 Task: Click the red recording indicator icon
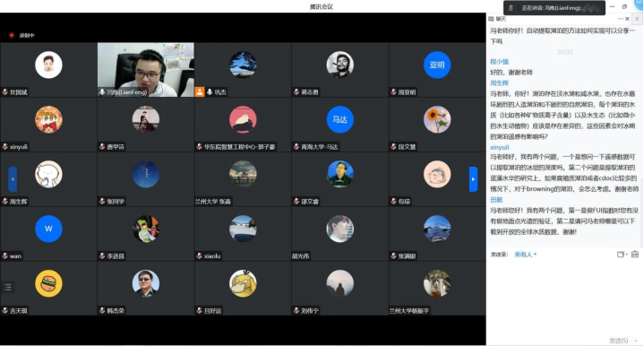tap(12, 35)
